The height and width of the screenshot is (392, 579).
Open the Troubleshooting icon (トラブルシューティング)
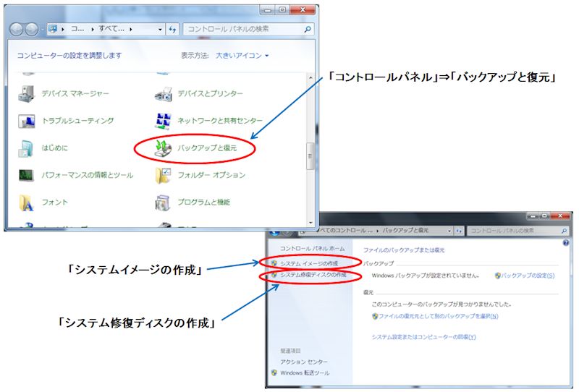[26, 121]
